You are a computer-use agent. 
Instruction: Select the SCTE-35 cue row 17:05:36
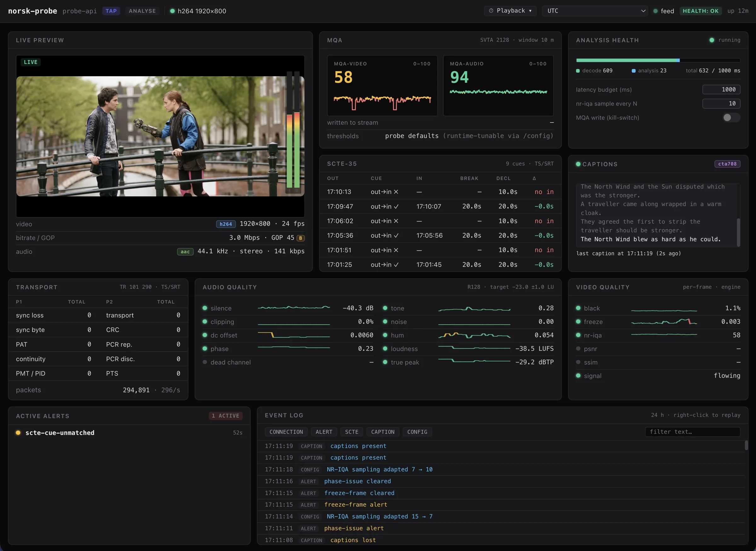pos(440,236)
